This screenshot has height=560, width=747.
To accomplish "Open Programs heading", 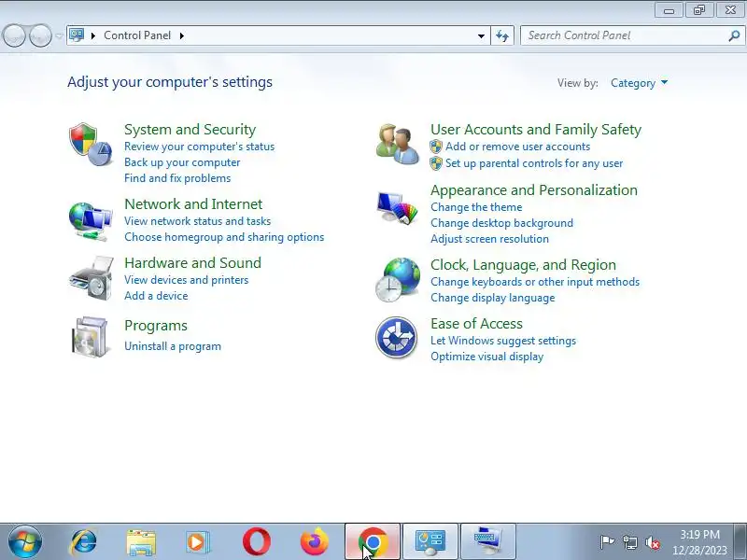I will pos(156,326).
